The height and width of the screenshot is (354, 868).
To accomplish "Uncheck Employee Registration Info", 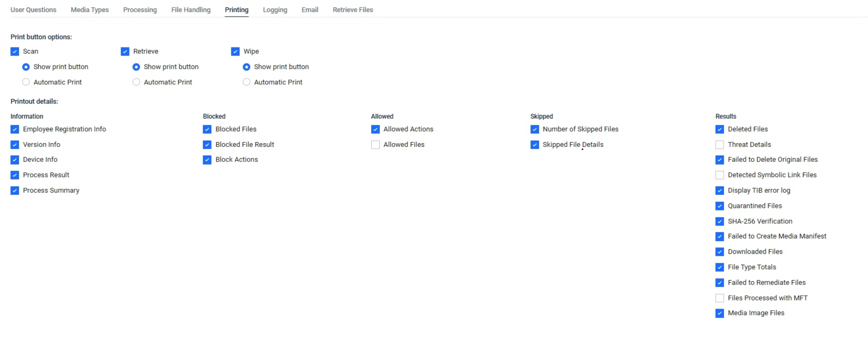I will pyautogui.click(x=15, y=129).
